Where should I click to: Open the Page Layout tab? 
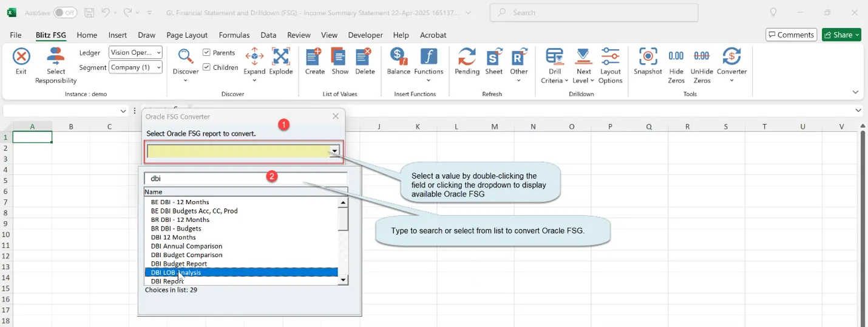[187, 35]
